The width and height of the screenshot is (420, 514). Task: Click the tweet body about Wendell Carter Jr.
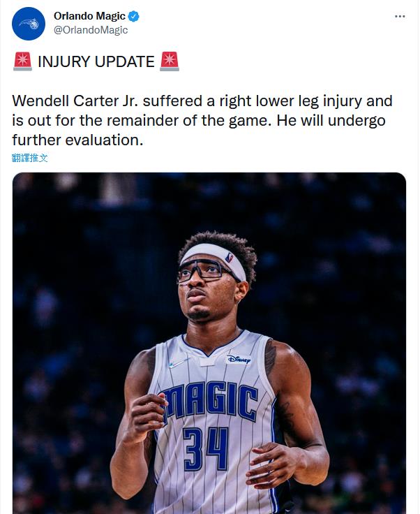tap(202, 120)
